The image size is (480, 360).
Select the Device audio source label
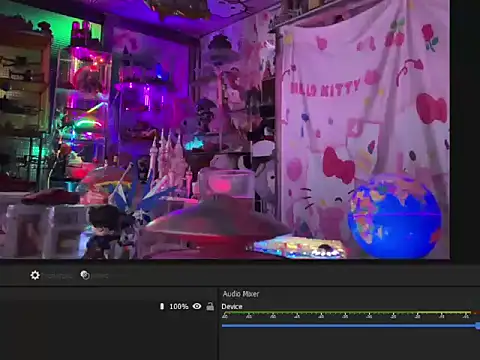[232, 306]
